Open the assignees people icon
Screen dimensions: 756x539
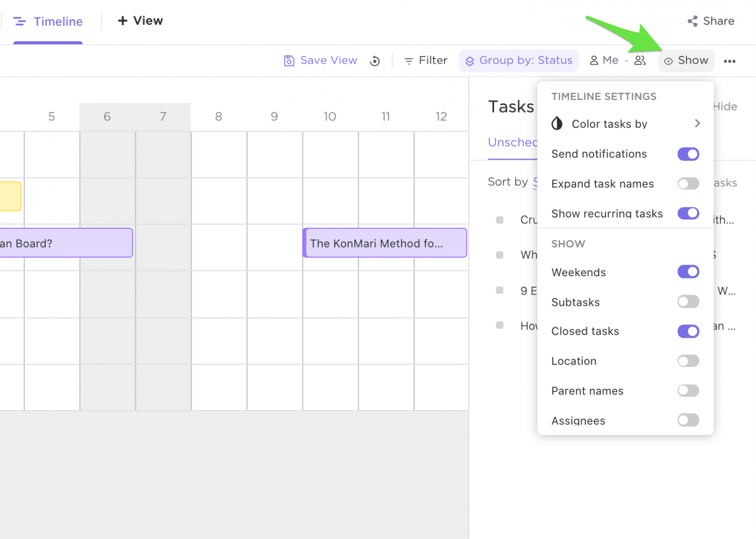pos(640,60)
